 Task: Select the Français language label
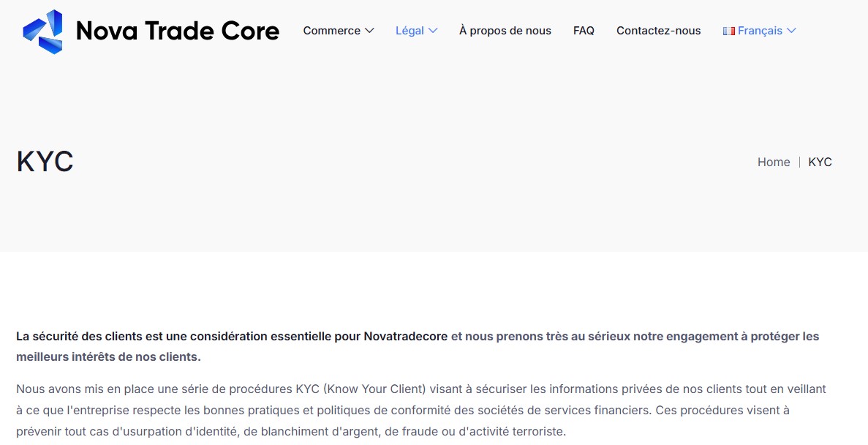point(760,31)
